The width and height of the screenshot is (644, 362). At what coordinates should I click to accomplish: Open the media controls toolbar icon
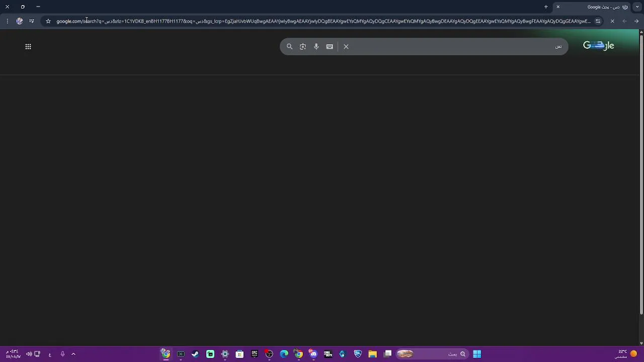click(x=31, y=21)
